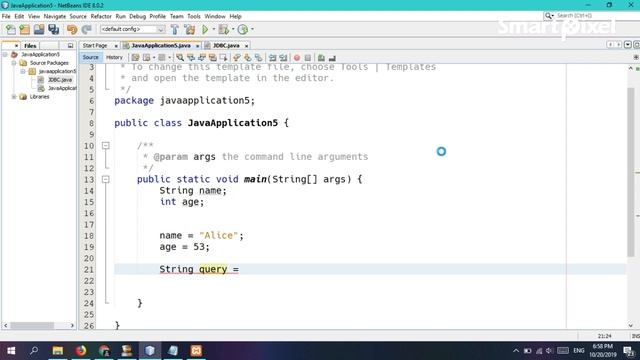
Task: Open the tab list dropdown at editor right
Action: (x=628, y=44)
